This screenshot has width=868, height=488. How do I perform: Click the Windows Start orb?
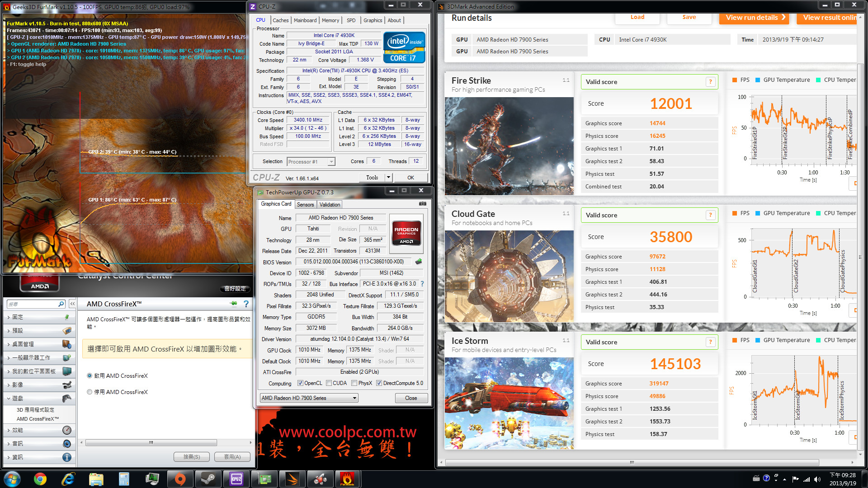tap(12, 479)
